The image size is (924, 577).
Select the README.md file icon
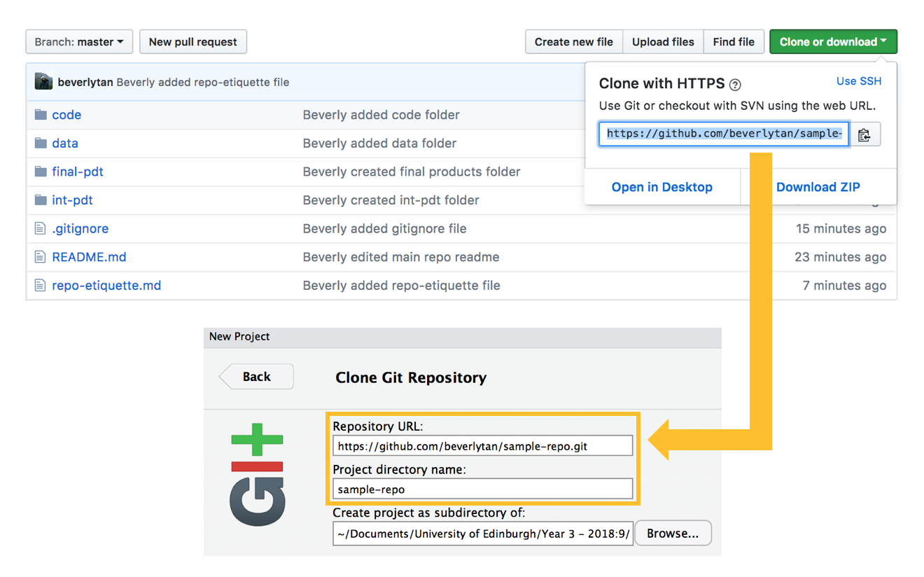click(41, 256)
